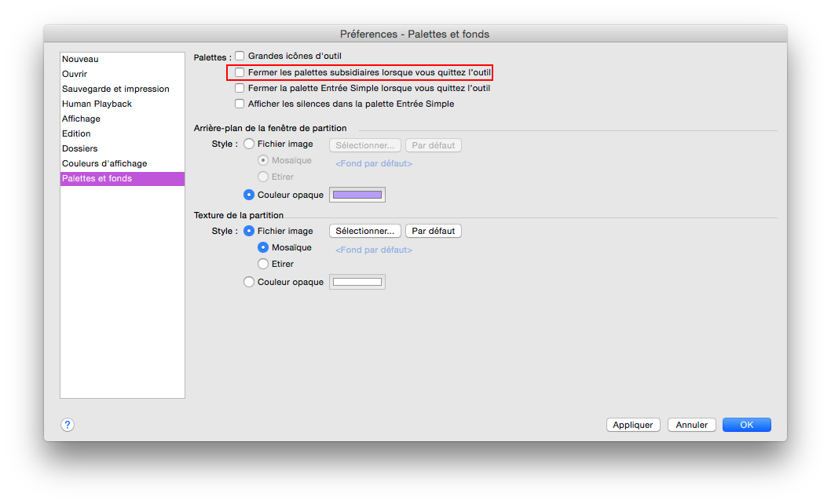831x504 pixels.
Task: Toggle Fermer les palettes subsidiaires checkbox
Action: click(240, 72)
